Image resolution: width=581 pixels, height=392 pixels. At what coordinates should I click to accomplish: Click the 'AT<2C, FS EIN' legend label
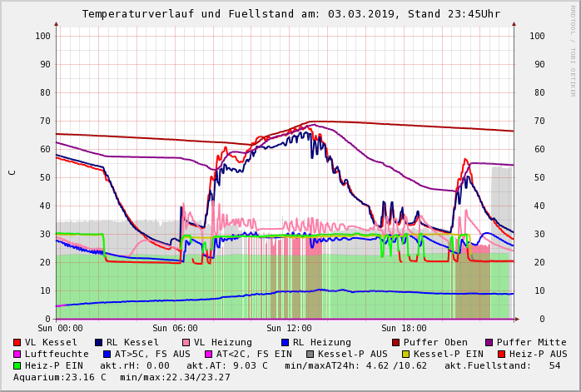tap(253, 354)
